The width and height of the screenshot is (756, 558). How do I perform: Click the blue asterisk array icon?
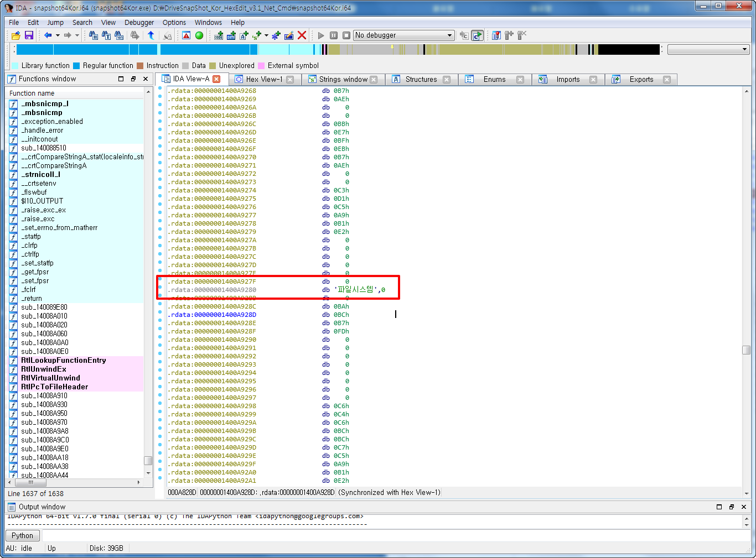[x=276, y=35]
